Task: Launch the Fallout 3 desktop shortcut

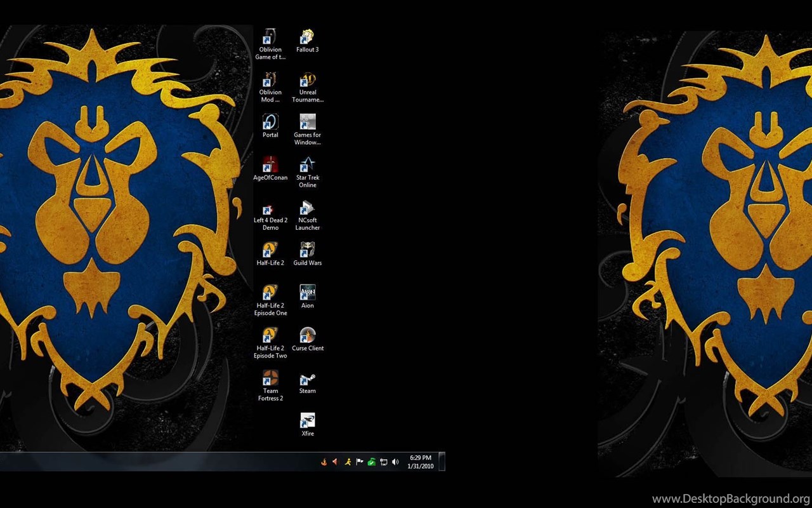Action: tap(308, 41)
